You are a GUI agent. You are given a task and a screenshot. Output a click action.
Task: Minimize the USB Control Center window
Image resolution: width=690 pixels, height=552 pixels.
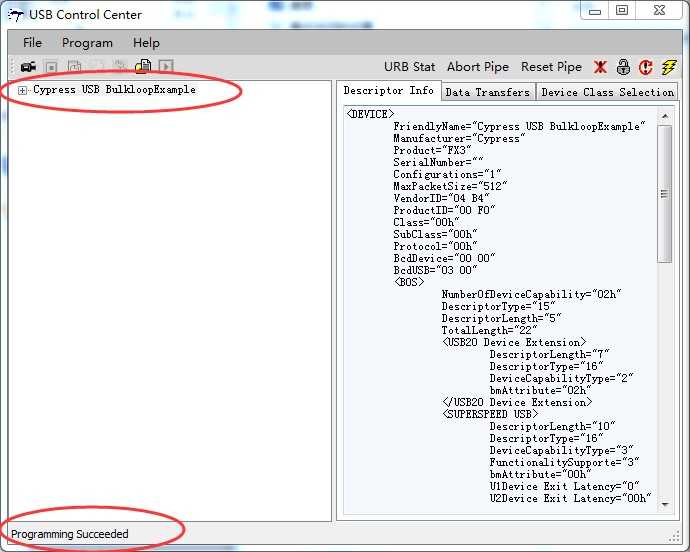pyautogui.click(x=595, y=11)
